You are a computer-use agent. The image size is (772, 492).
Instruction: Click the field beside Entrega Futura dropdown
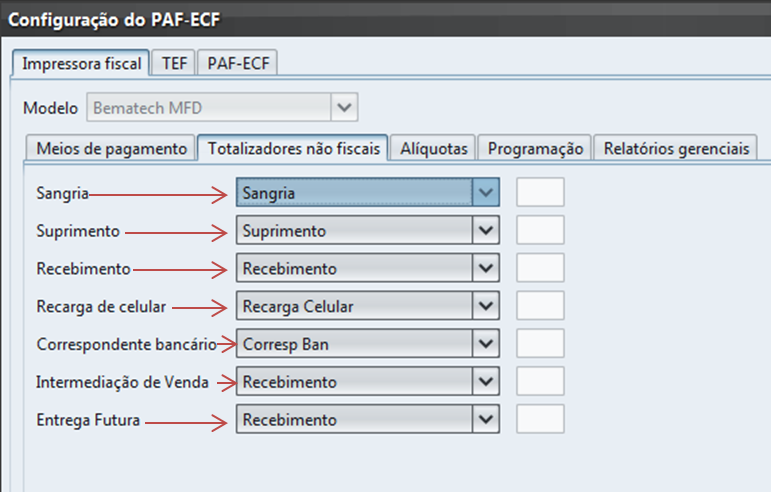[540, 418]
